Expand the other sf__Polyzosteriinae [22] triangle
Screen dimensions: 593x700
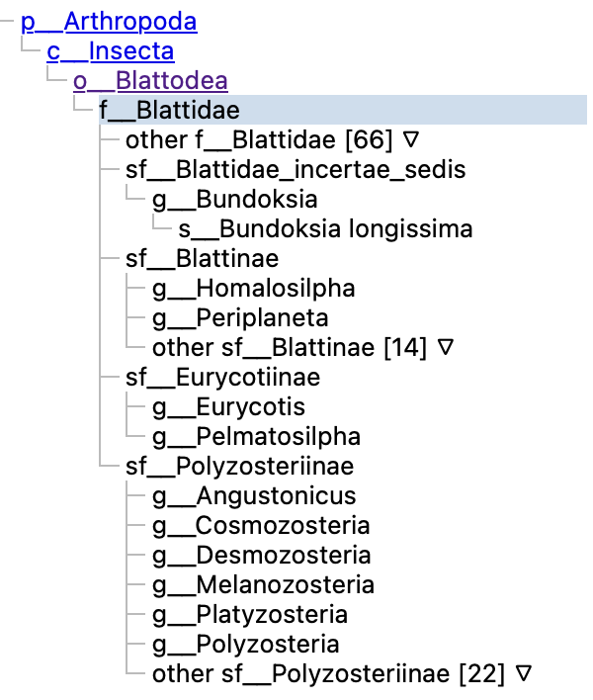[x=525, y=673]
